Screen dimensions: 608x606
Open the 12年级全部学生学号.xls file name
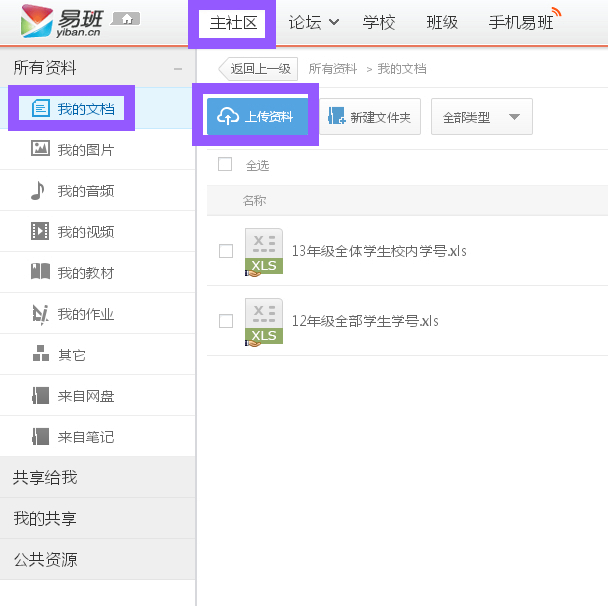tap(365, 321)
